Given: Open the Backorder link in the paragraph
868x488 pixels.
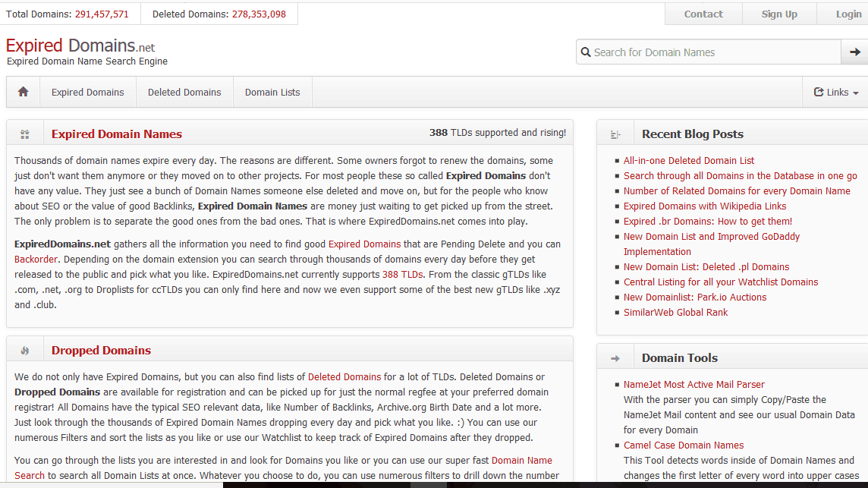Looking at the screenshot, I should point(36,260).
